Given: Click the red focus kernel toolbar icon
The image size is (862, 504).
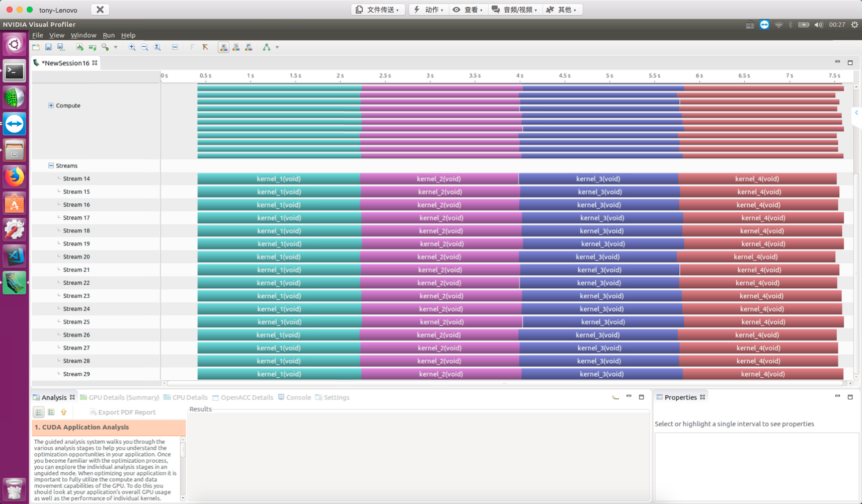Looking at the screenshot, I should 205,47.
